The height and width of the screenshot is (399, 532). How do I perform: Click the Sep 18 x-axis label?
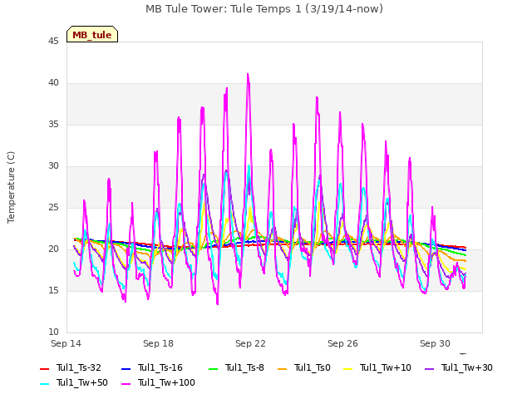158,343
